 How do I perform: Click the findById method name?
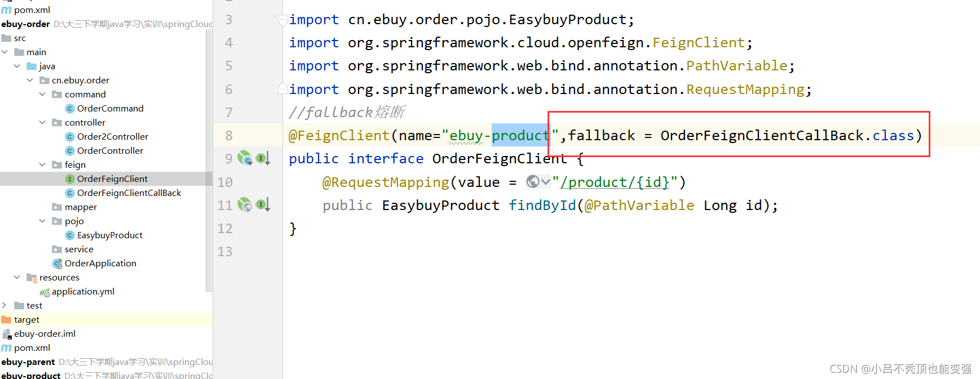coord(542,205)
